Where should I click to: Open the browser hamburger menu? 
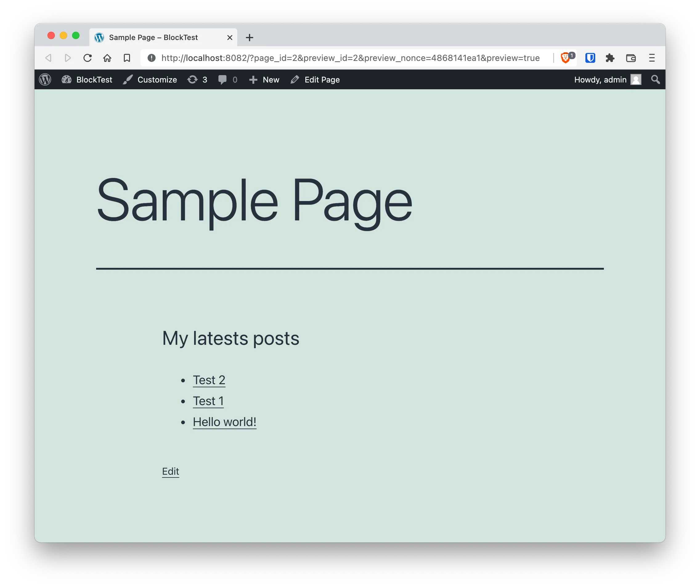pyautogui.click(x=651, y=58)
